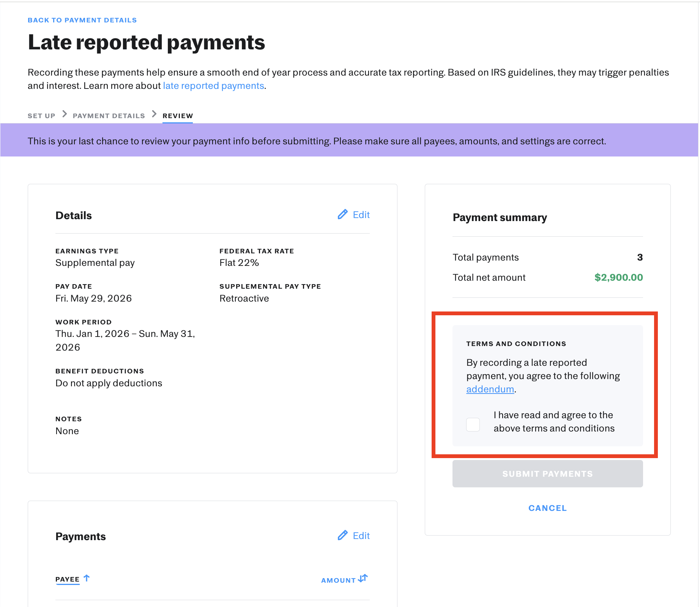Select the Payment Details step

109,116
